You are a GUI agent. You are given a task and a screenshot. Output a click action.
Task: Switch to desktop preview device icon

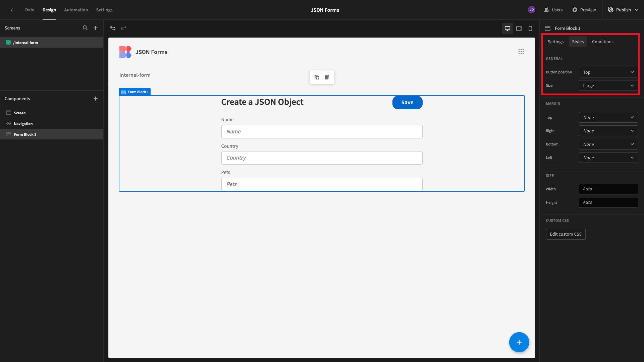coord(507,28)
